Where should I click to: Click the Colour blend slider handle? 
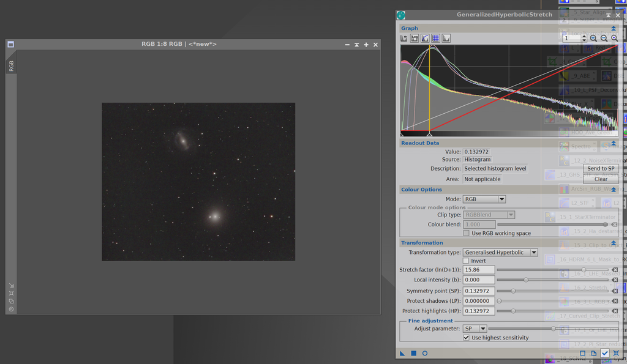tap(606, 225)
